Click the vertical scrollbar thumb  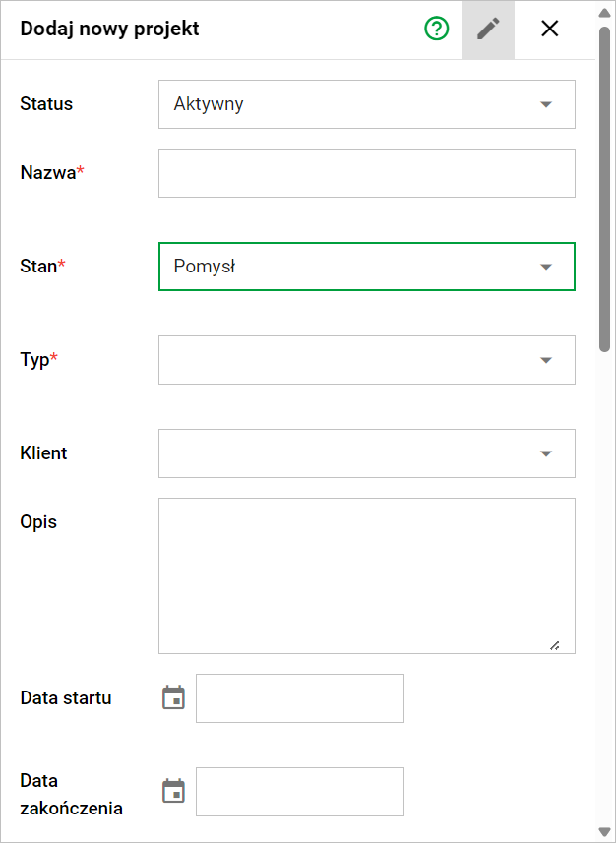pyautogui.click(x=605, y=187)
